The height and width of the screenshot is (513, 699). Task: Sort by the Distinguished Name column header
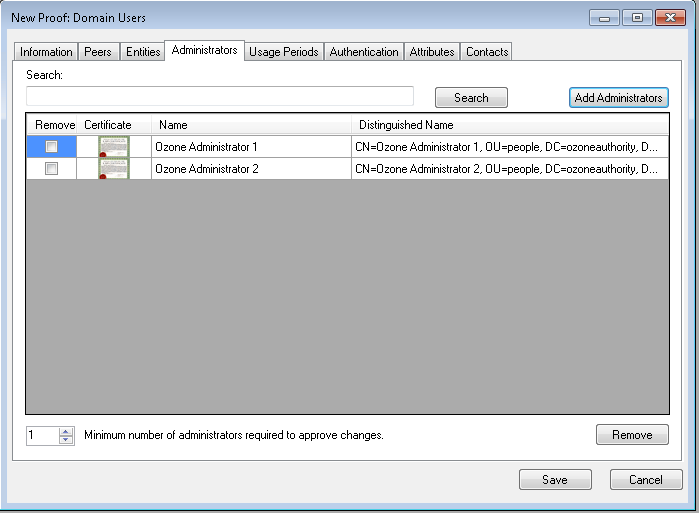click(510, 125)
